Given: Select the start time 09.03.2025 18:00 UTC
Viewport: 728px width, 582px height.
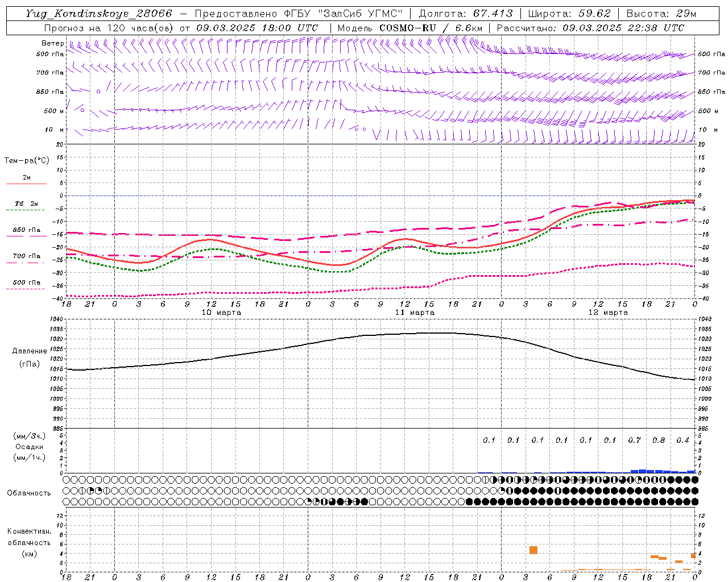Looking at the screenshot, I should pyautogui.click(x=257, y=28).
